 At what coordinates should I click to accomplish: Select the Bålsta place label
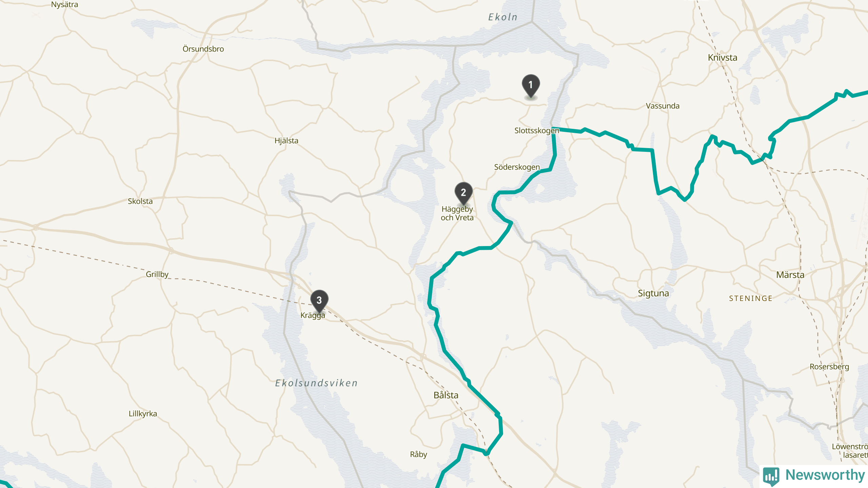point(446,395)
